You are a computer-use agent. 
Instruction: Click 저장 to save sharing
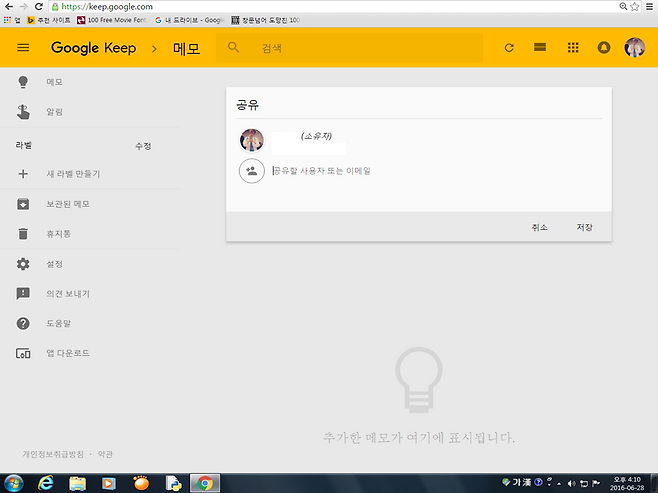pos(584,227)
